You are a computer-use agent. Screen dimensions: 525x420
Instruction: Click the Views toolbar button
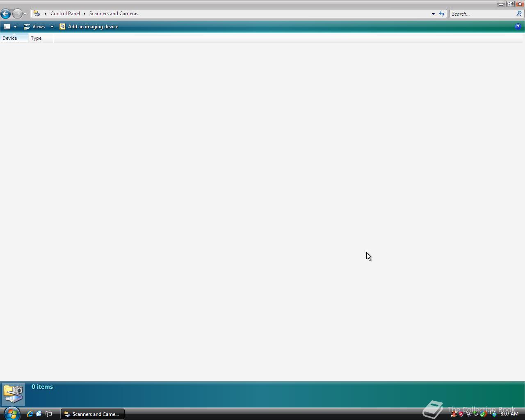[34, 27]
